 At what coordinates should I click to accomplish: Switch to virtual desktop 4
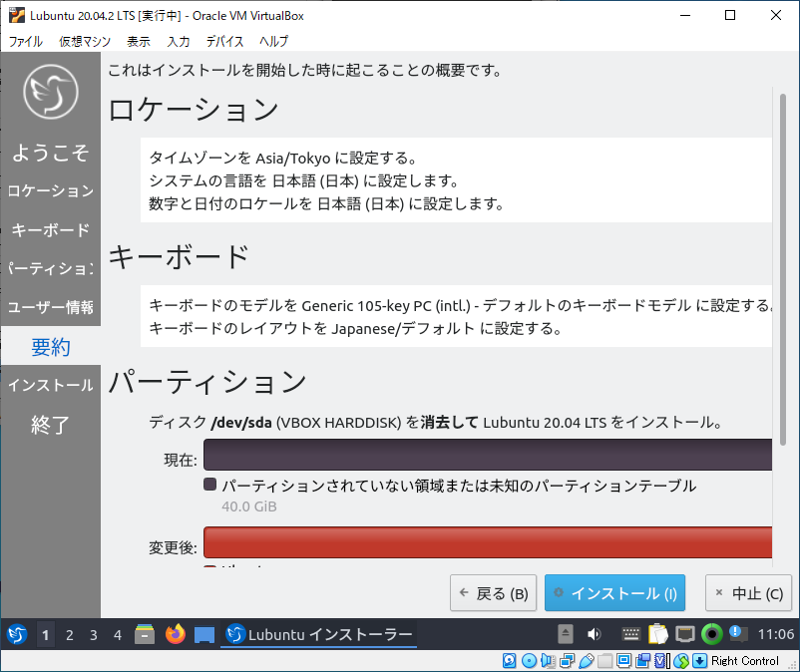pos(118,635)
